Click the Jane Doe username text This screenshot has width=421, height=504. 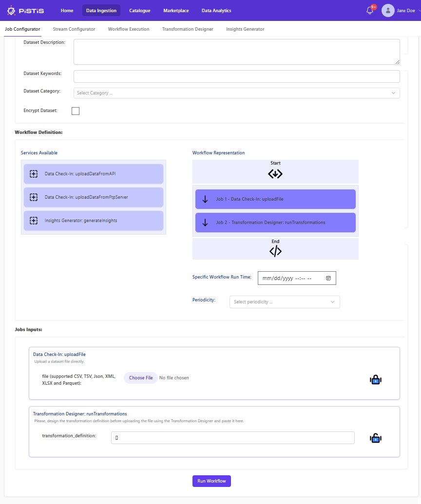406,11
